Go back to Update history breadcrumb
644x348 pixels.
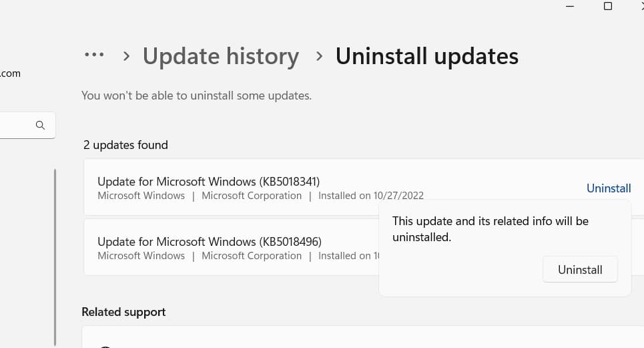click(x=221, y=56)
